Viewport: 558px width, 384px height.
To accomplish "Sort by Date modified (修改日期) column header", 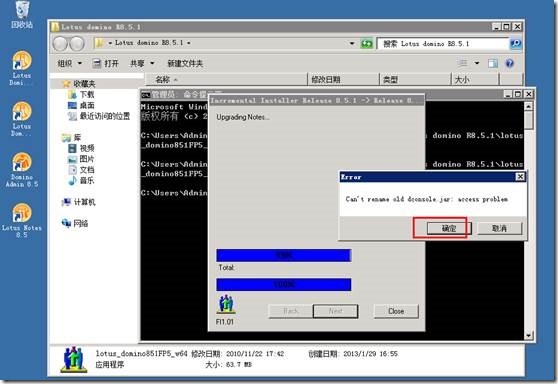I will (343, 79).
